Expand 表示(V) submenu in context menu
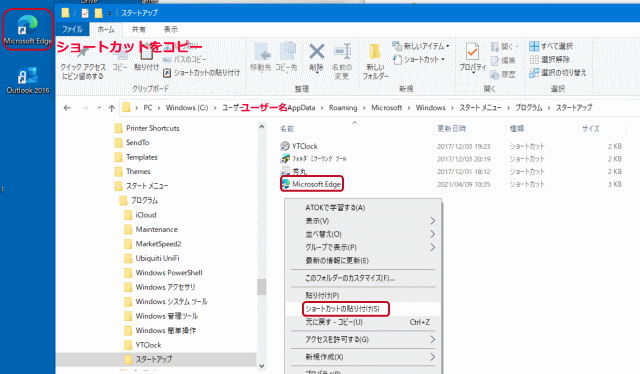640x374 pixels. pyautogui.click(x=363, y=221)
